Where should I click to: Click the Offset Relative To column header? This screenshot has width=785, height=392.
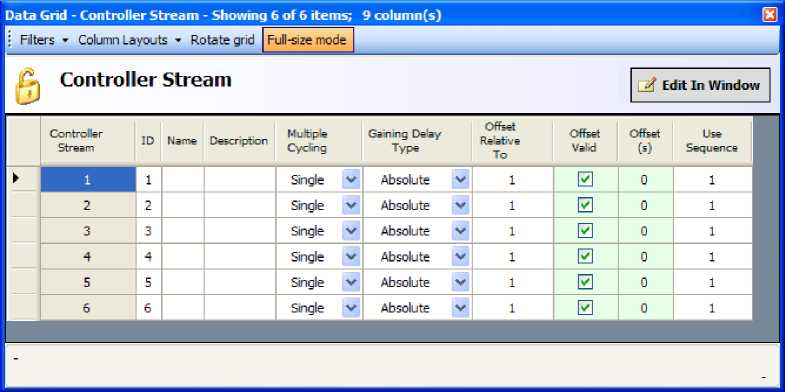513,141
